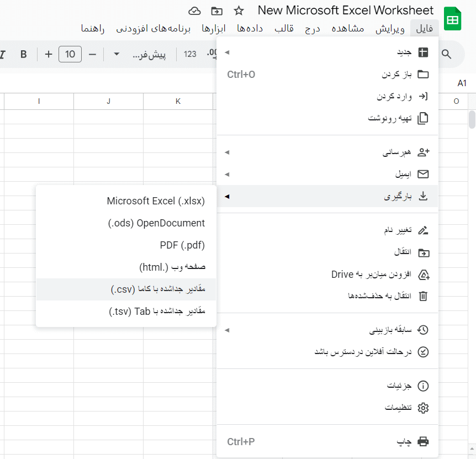Open the 123 number format menu
Image resolution: width=476 pixels, height=459 pixels.
190,54
